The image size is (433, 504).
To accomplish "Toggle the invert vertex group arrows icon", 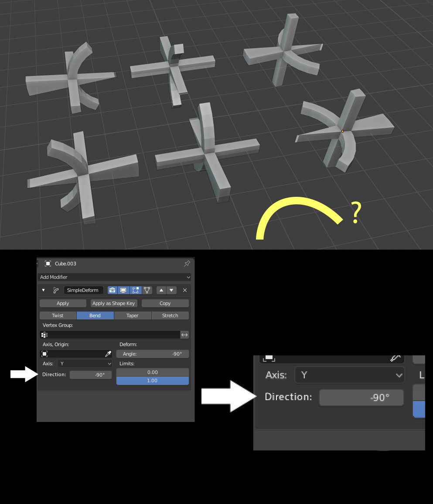I will tap(184, 335).
